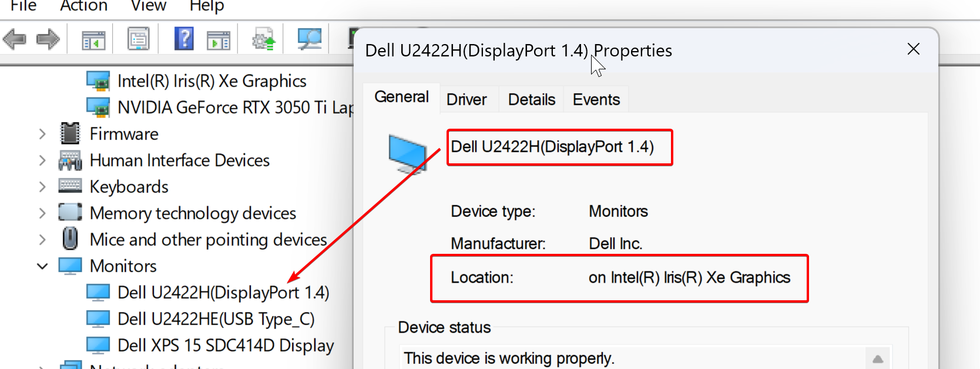Click the Dell U2422H DisplayPort monitor icon
The image size is (980, 369).
click(98, 292)
